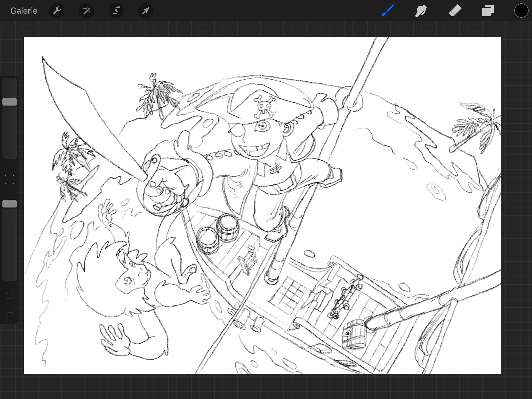Redo the last undone stroke
The height and width of the screenshot is (399, 532).
coord(10,314)
